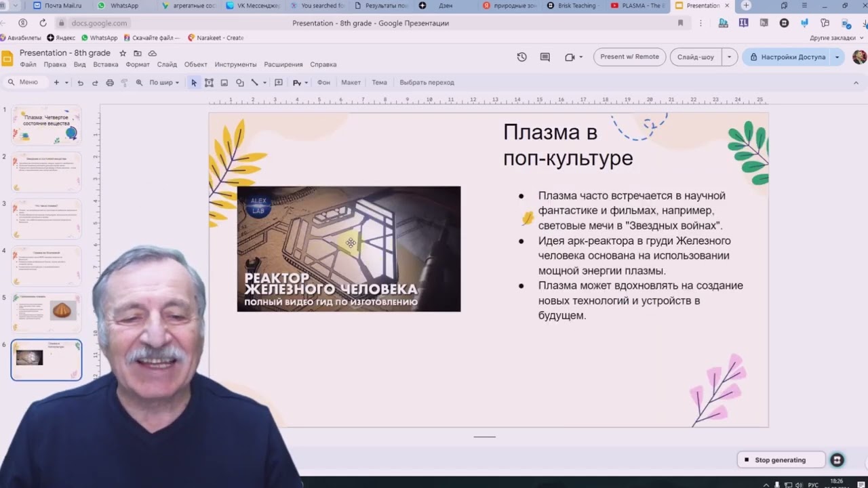Expand the Слайд-шоу dropdown arrow
Image resolution: width=868 pixels, height=488 pixels.
click(x=729, y=57)
